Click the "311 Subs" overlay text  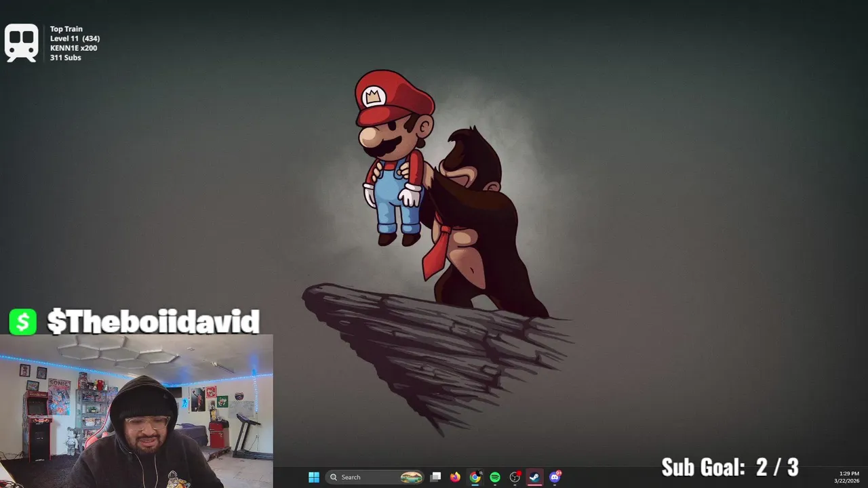pos(65,58)
